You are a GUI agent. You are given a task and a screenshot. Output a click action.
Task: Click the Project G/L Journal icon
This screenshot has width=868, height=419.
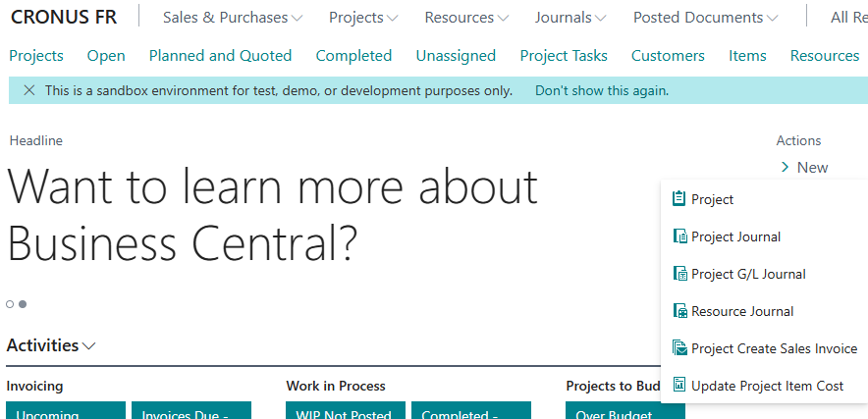[679, 274]
